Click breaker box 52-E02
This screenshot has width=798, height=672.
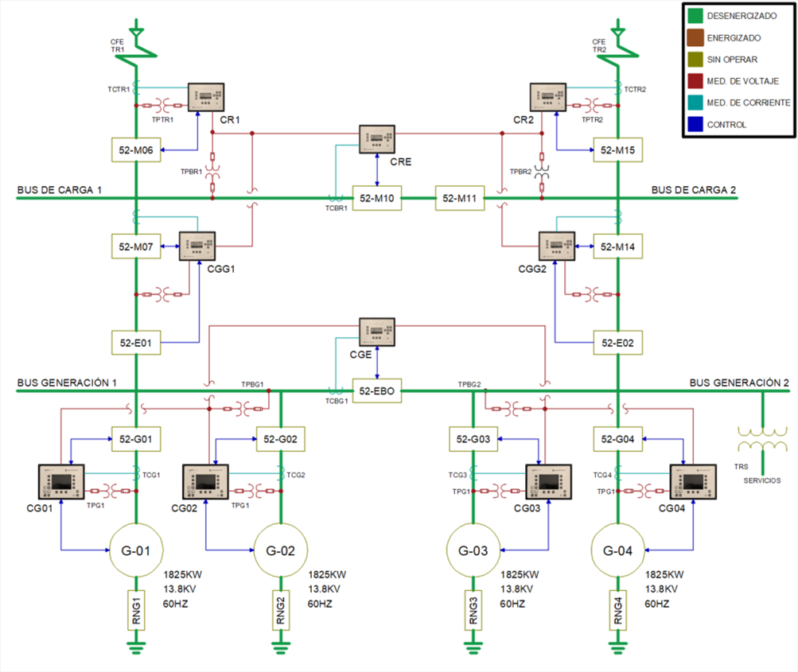[618, 343]
